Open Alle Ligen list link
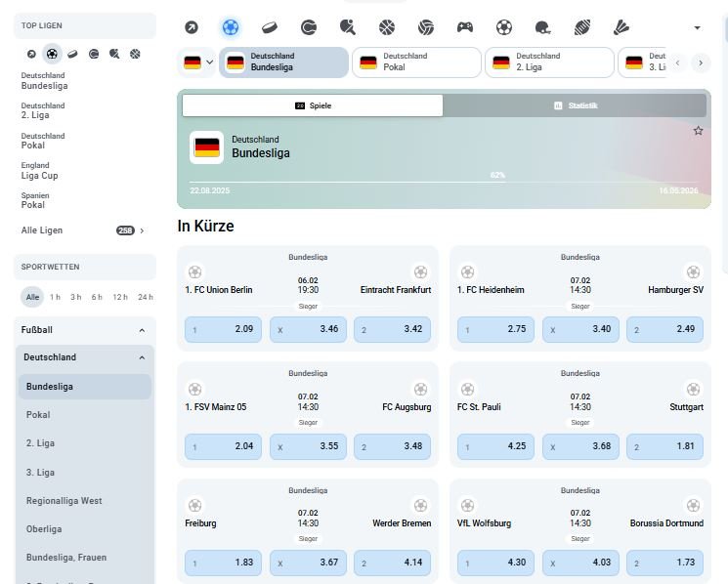Screen dimensions: 728x584 tap(83, 230)
